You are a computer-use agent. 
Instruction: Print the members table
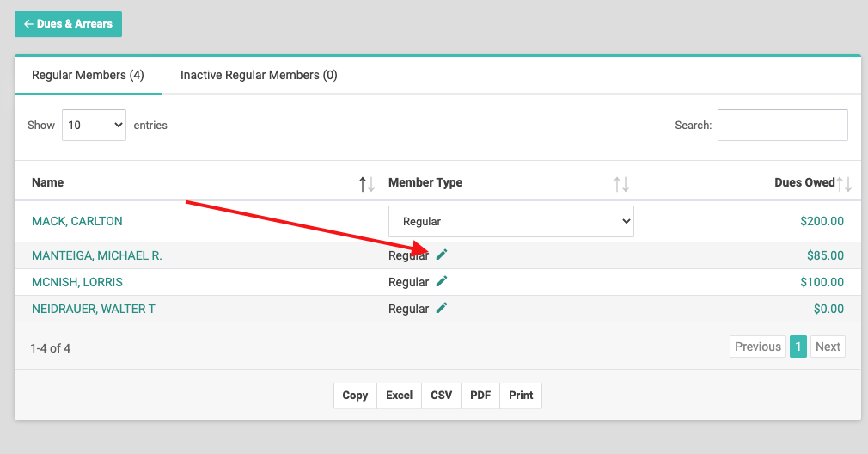click(521, 396)
